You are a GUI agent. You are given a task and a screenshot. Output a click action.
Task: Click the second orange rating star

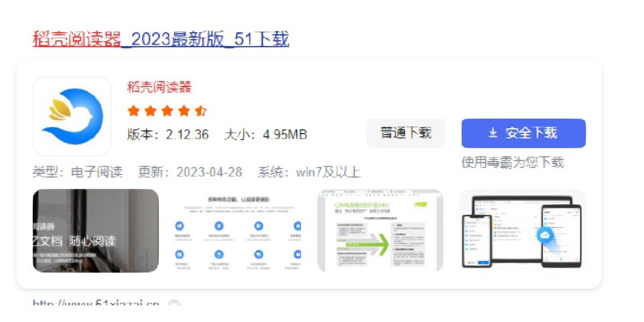150,111
